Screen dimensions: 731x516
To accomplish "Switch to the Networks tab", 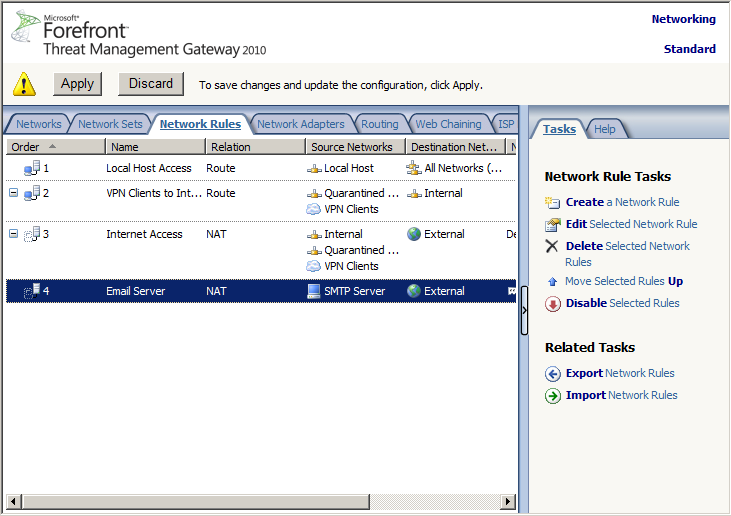I will coord(39,124).
